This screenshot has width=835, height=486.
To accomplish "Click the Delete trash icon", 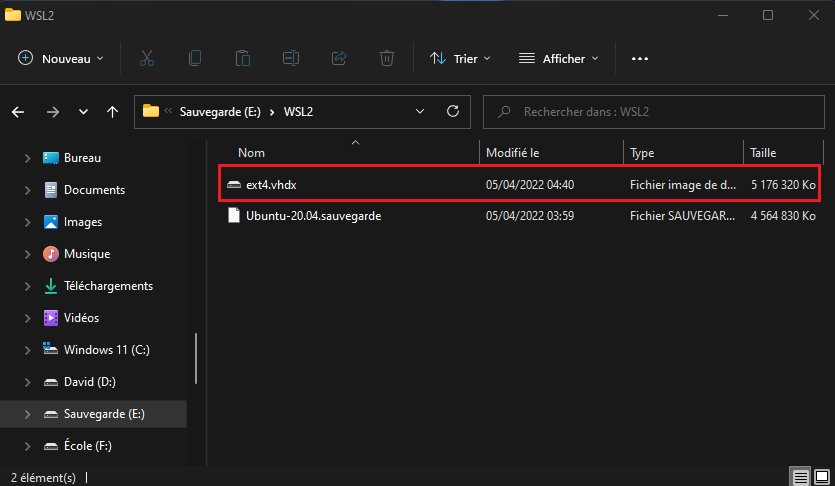I will tap(387, 58).
